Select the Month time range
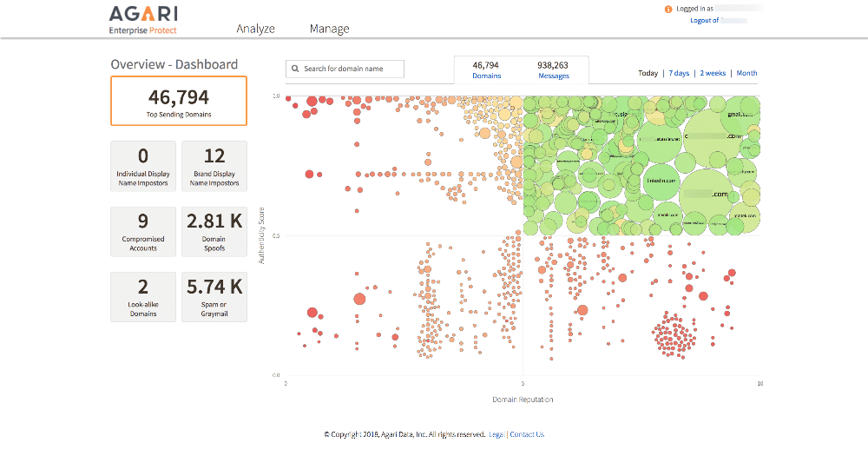The image size is (868, 456). point(746,73)
